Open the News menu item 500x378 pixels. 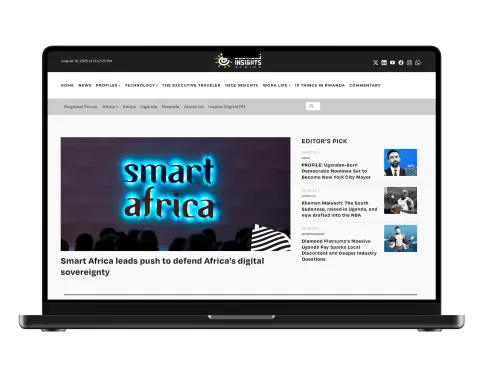[85, 85]
